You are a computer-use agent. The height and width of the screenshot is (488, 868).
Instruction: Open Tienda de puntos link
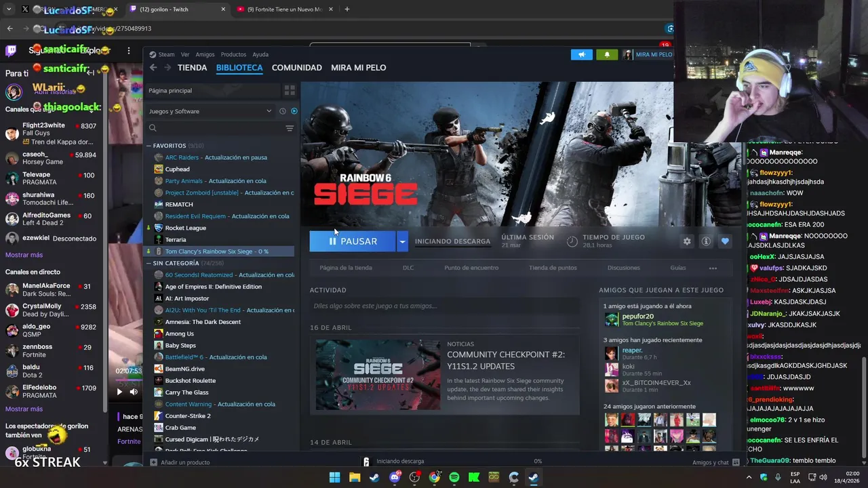[x=553, y=268]
